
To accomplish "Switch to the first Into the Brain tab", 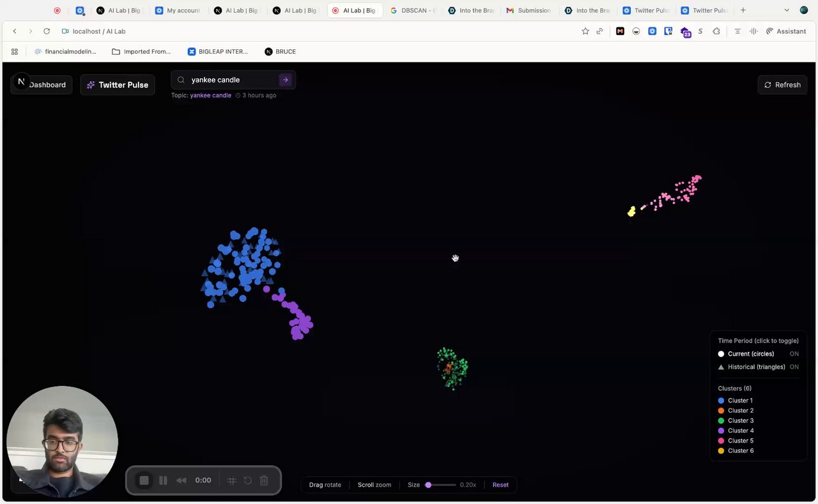I will coord(470,10).
